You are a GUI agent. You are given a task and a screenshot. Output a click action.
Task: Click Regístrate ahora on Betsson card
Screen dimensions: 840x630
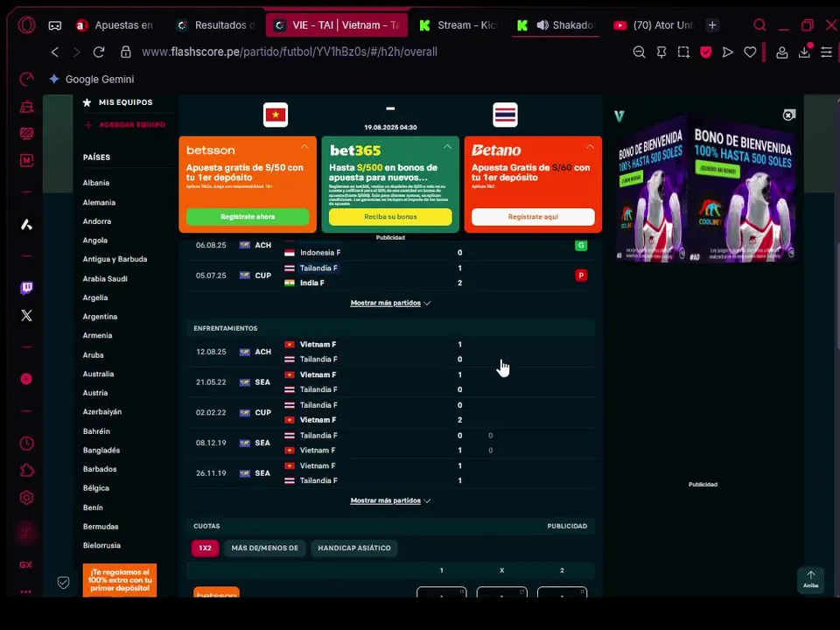tap(248, 216)
